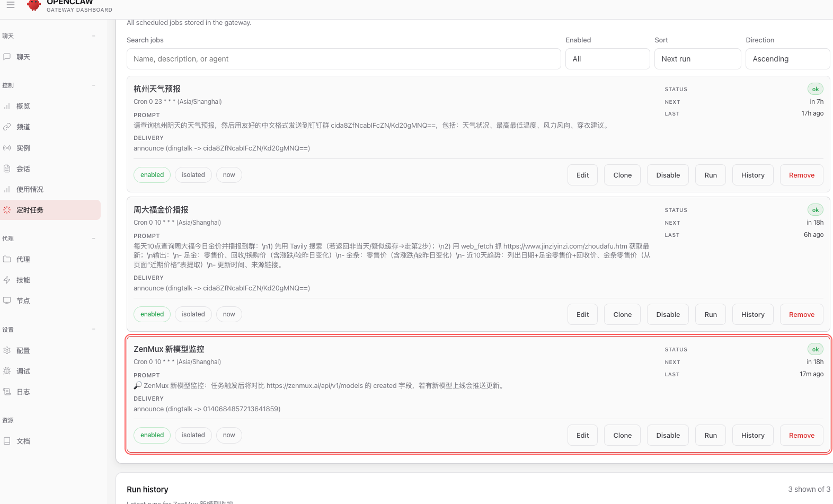Screen dimensions: 833x504
Task: Go to 概览 overview page
Action: 50,106
